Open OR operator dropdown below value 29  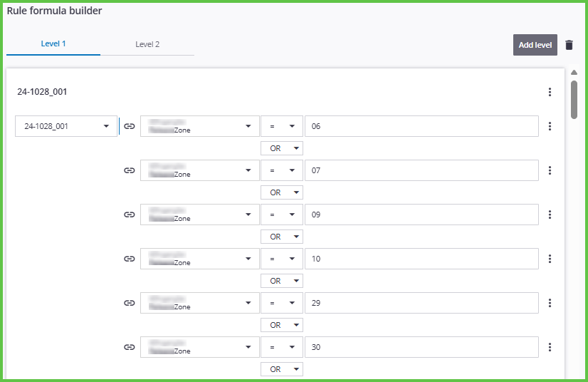[x=282, y=325]
